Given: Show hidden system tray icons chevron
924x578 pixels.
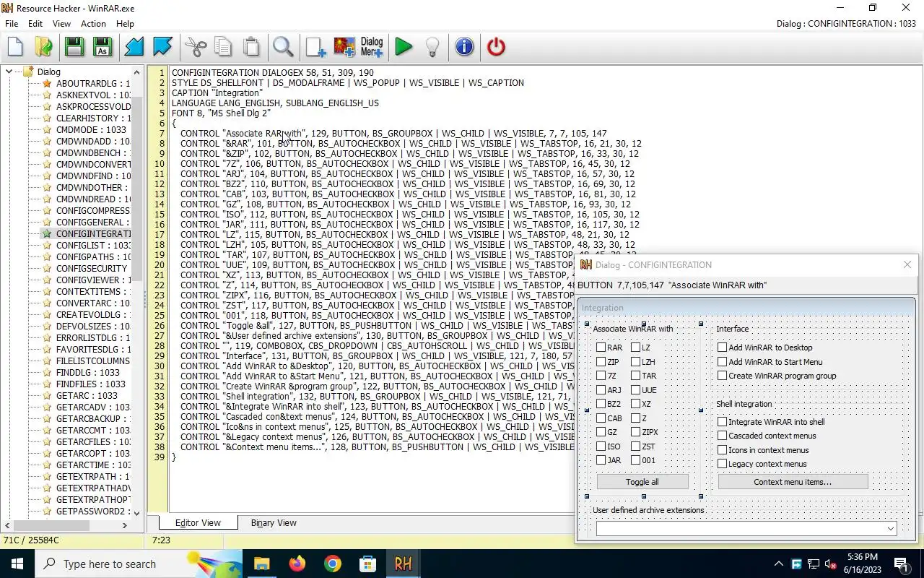Looking at the screenshot, I should (x=778, y=564).
